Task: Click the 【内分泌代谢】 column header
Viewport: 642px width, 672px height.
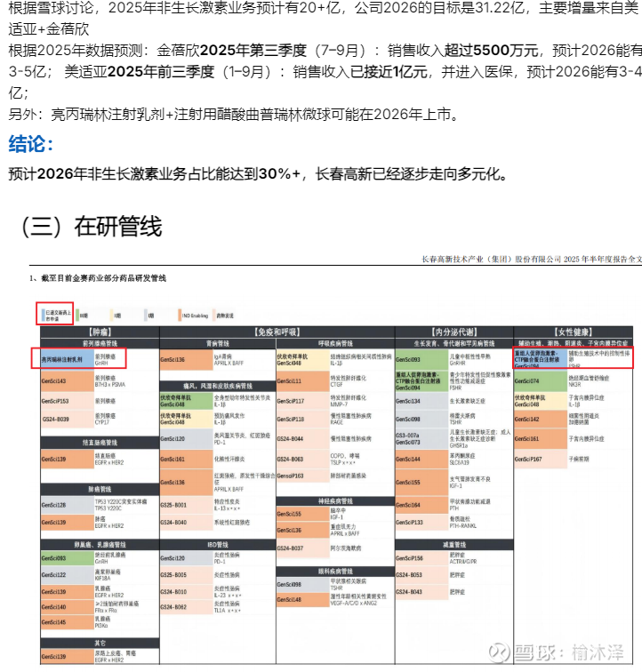Action: [x=454, y=332]
